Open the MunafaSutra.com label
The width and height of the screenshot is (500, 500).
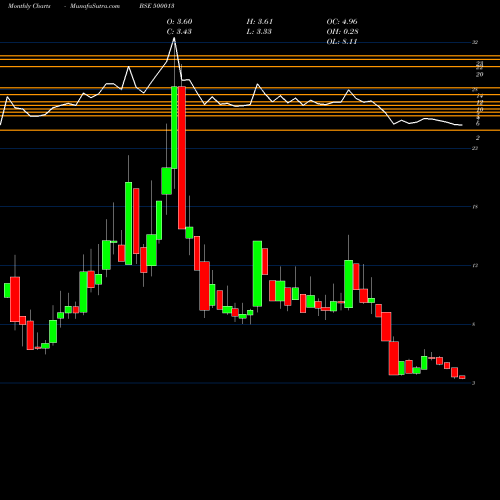pyautogui.click(x=95, y=6)
